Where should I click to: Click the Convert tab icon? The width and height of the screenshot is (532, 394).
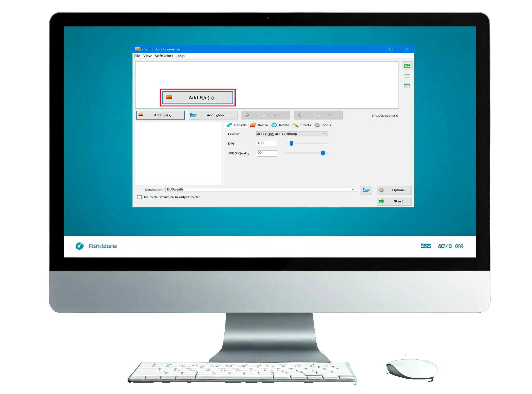(229, 125)
